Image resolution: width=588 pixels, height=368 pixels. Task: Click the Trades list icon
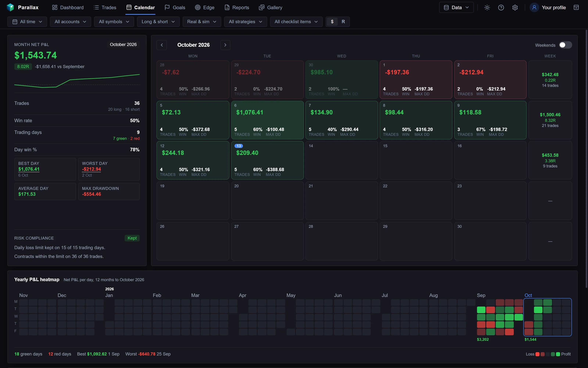point(96,8)
